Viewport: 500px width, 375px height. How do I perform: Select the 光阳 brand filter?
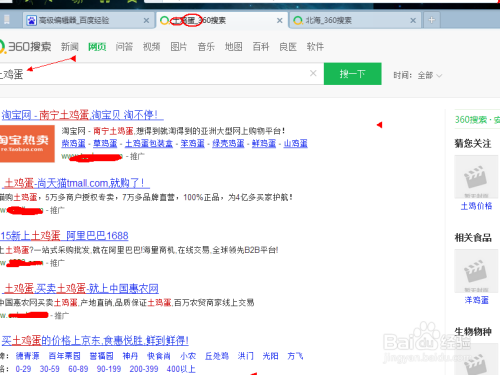click(x=270, y=356)
